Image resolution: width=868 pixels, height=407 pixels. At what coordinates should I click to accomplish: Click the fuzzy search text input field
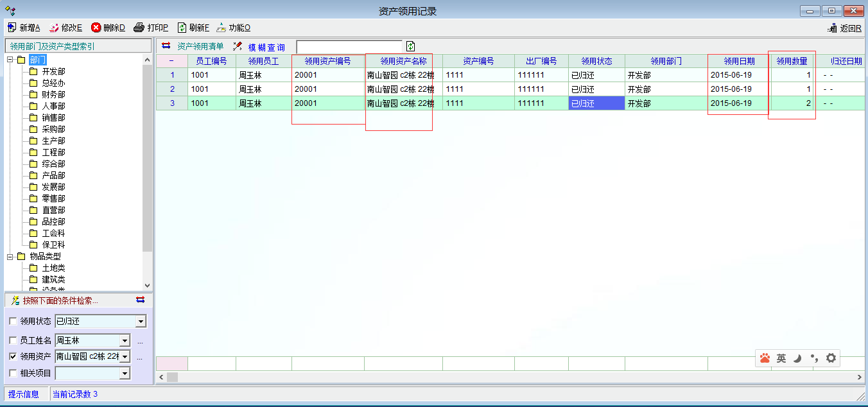349,46
